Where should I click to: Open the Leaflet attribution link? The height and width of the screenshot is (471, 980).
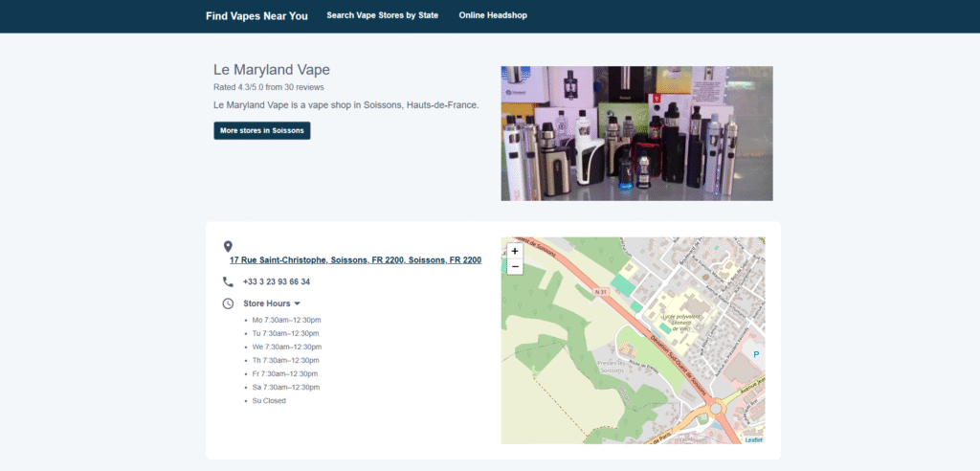point(753,440)
